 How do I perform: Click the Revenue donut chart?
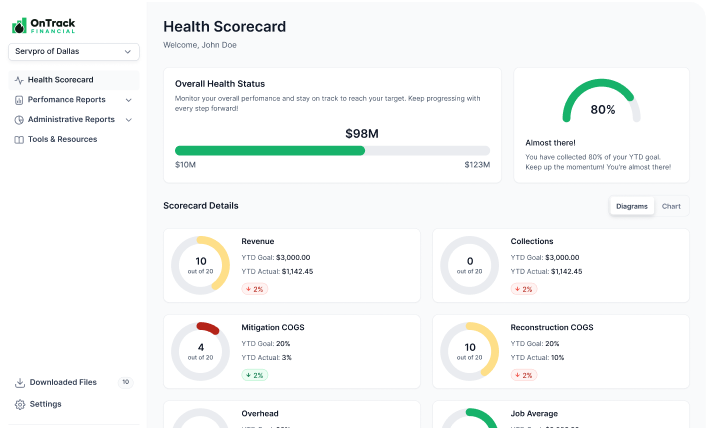click(x=200, y=265)
